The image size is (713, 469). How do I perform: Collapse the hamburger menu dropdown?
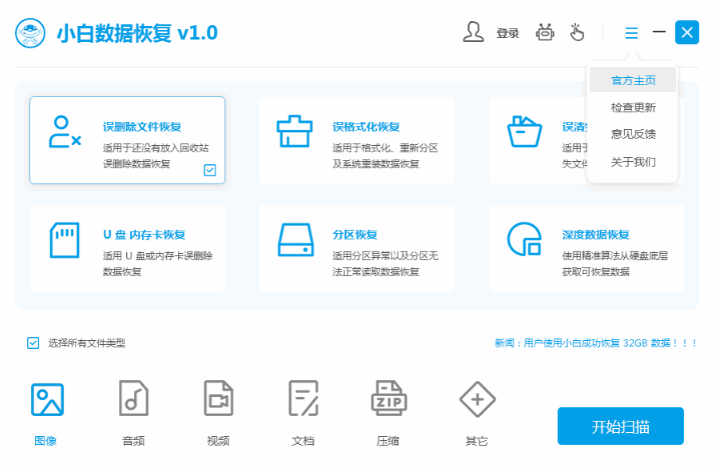tap(631, 33)
